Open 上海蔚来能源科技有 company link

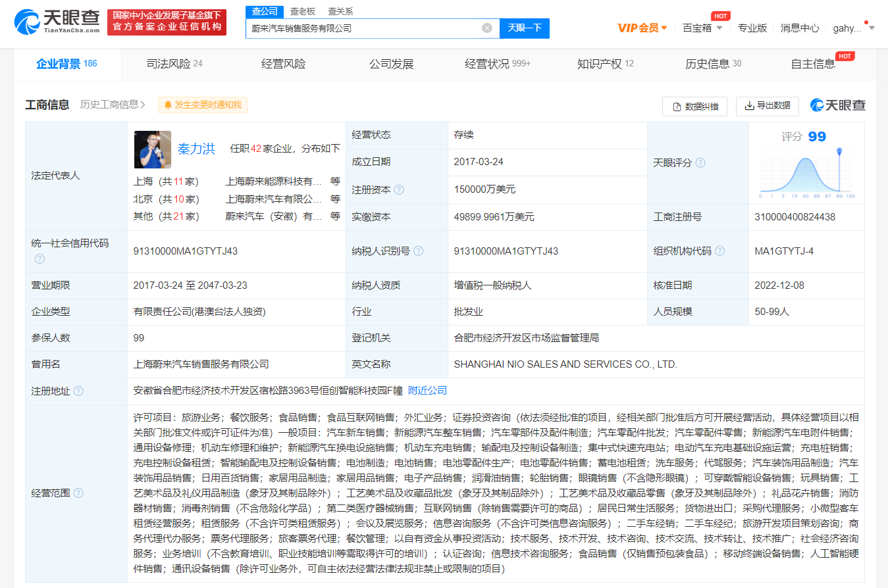tap(274, 182)
